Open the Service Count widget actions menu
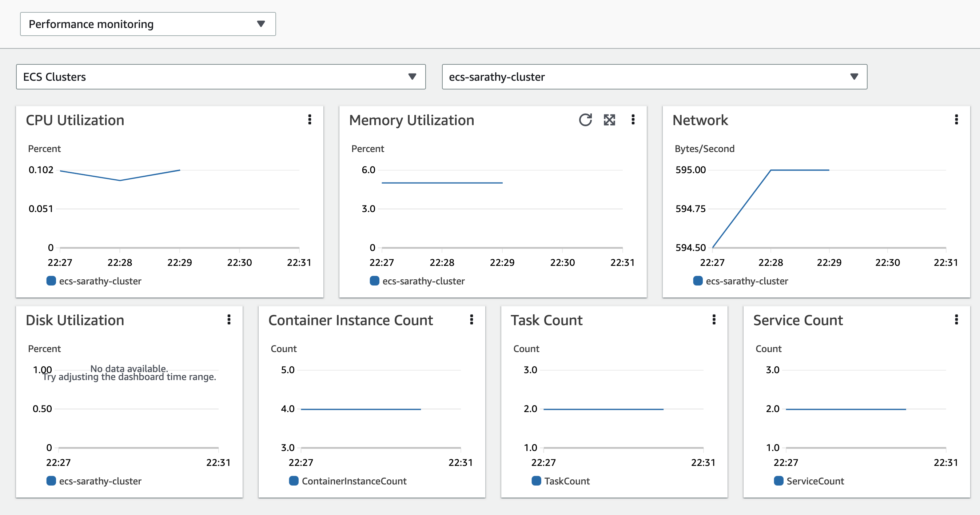 click(x=956, y=319)
